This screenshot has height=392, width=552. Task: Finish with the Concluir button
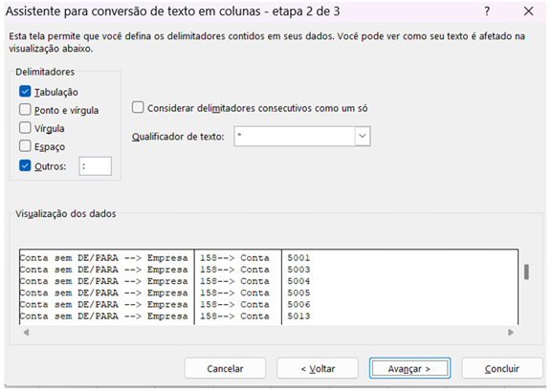click(502, 368)
